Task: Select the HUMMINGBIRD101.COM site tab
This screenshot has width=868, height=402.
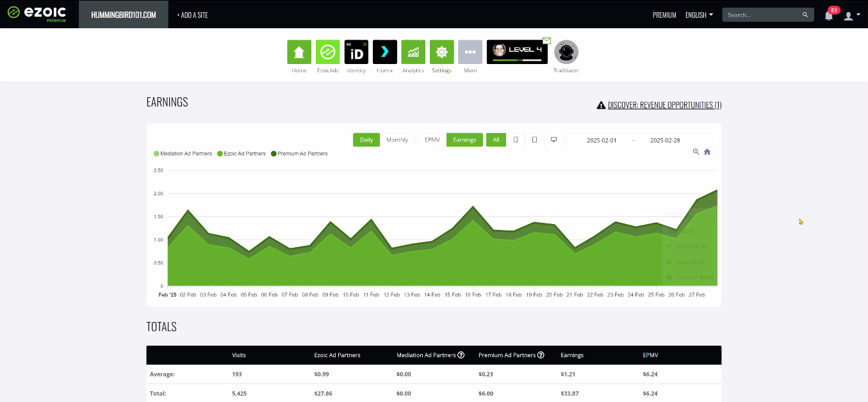Action: [124, 15]
